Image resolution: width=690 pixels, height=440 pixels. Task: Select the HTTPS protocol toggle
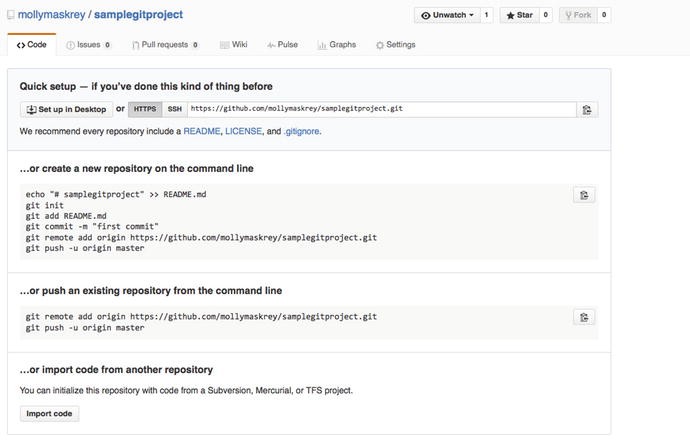(145, 109)
